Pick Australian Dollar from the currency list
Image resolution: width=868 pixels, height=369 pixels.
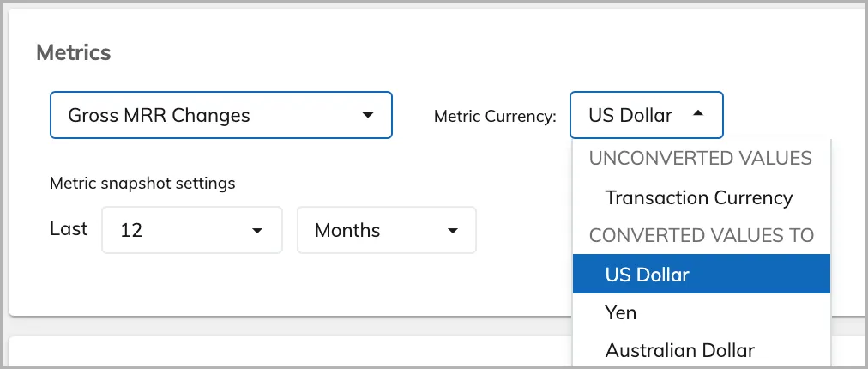pos(702,350)
